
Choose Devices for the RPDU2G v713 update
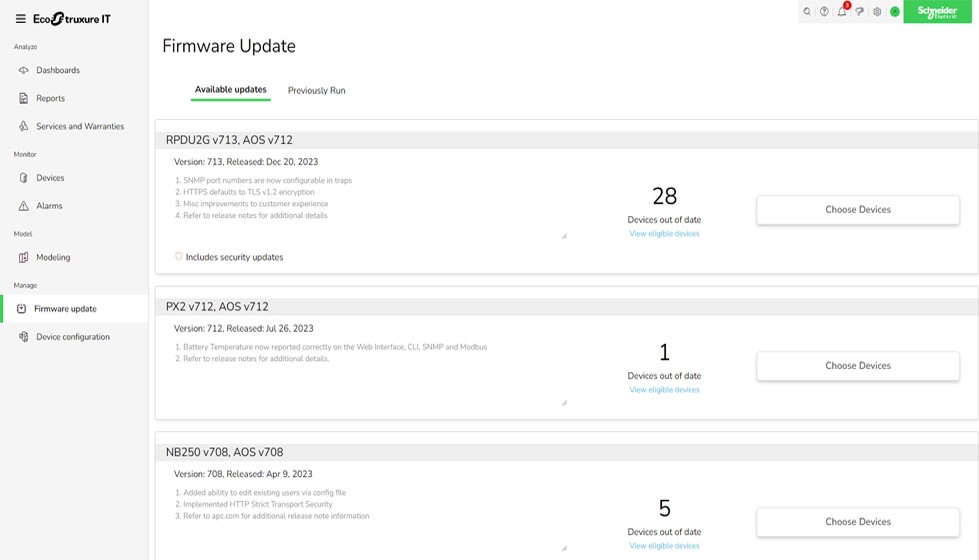857,210
